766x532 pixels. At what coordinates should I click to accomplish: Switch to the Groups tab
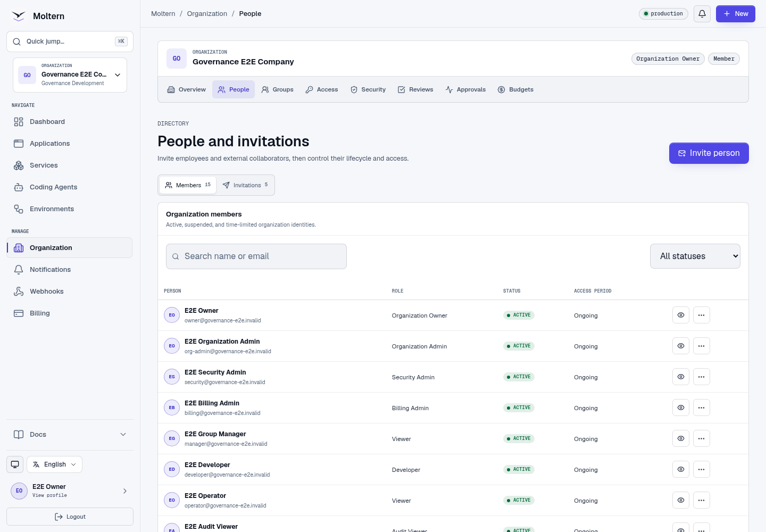(278, 89)
